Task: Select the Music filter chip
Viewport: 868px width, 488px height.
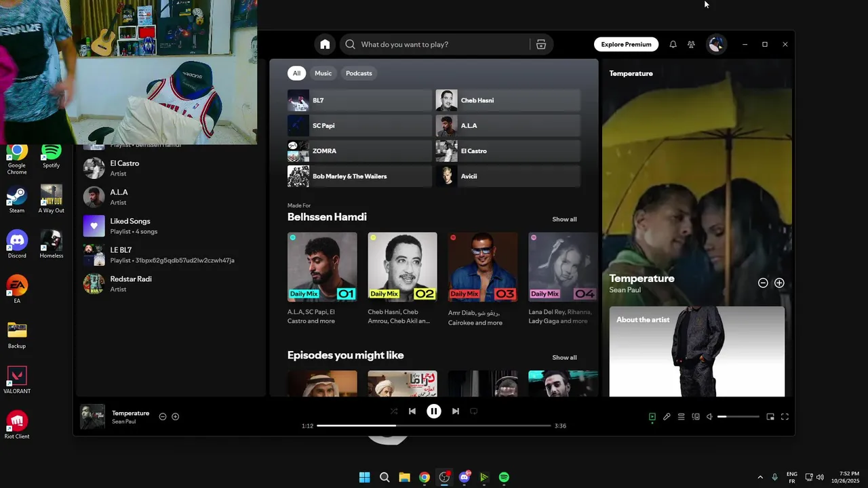Action: (323, 73)
